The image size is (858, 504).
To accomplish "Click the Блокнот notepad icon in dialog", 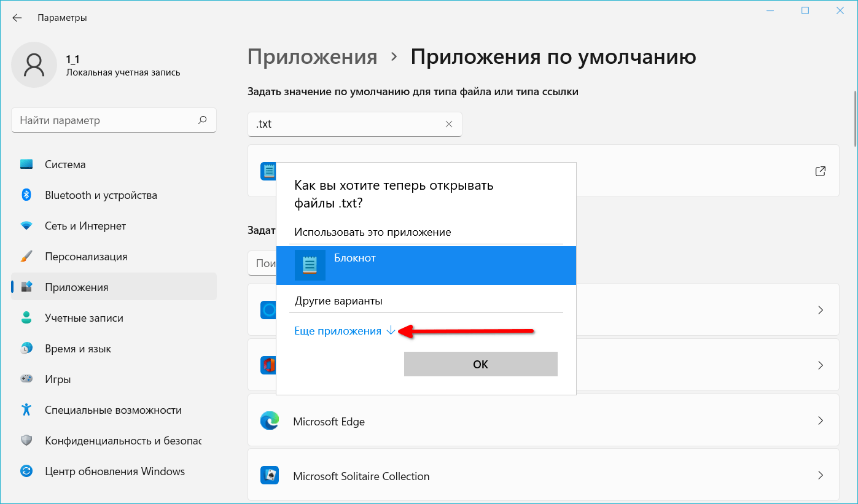I will 310,265.
